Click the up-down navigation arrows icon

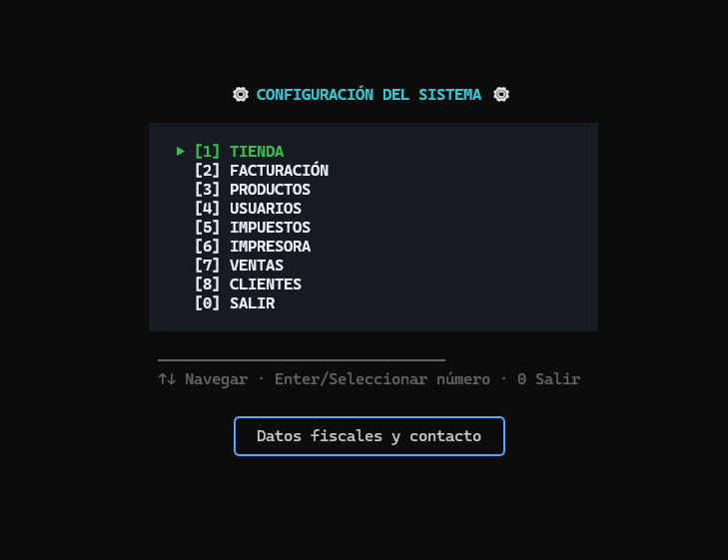click(x=167, y=379)
